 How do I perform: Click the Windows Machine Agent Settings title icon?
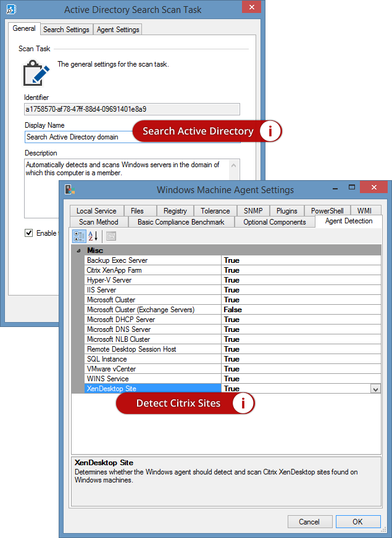[70, 189]
